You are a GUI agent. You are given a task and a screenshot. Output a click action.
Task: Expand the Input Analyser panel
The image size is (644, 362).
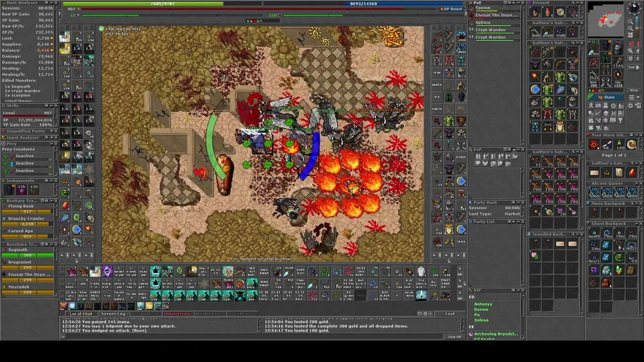(x=52, y=137)
